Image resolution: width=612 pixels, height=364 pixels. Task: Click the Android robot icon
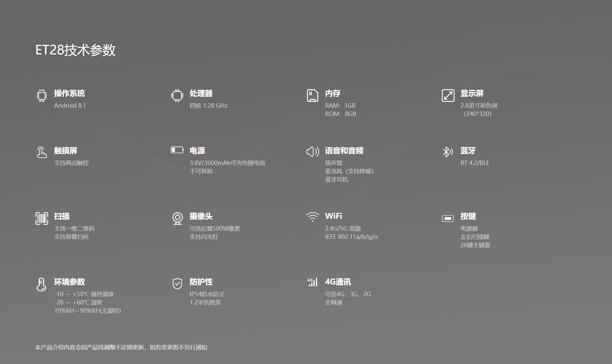point(42,96)
